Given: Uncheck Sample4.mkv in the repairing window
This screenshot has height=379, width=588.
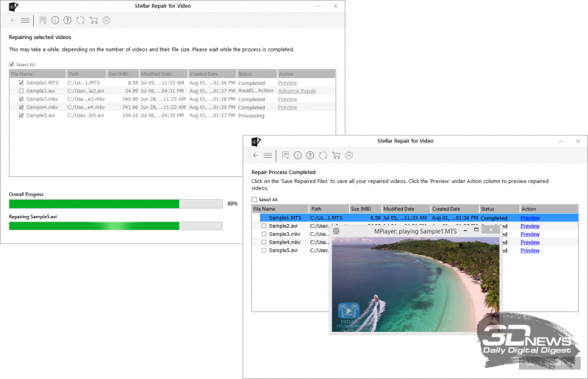Looking at the screenshot, I should pyautogui.click(x=21, y=107).
